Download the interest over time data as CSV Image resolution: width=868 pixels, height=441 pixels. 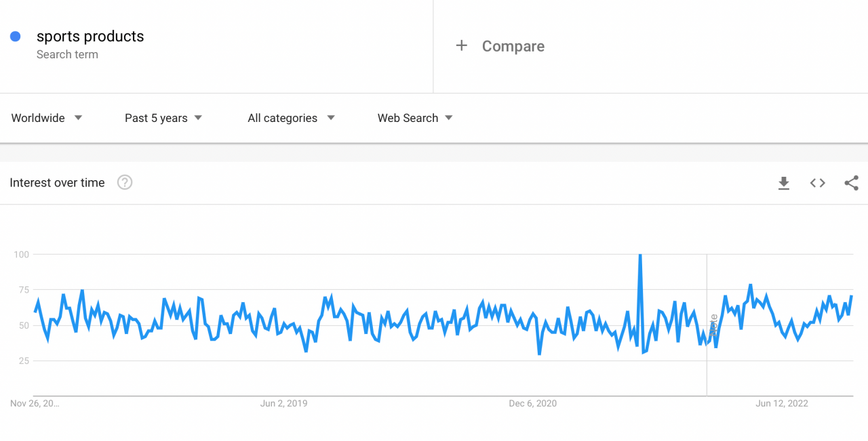click(784, 183)
